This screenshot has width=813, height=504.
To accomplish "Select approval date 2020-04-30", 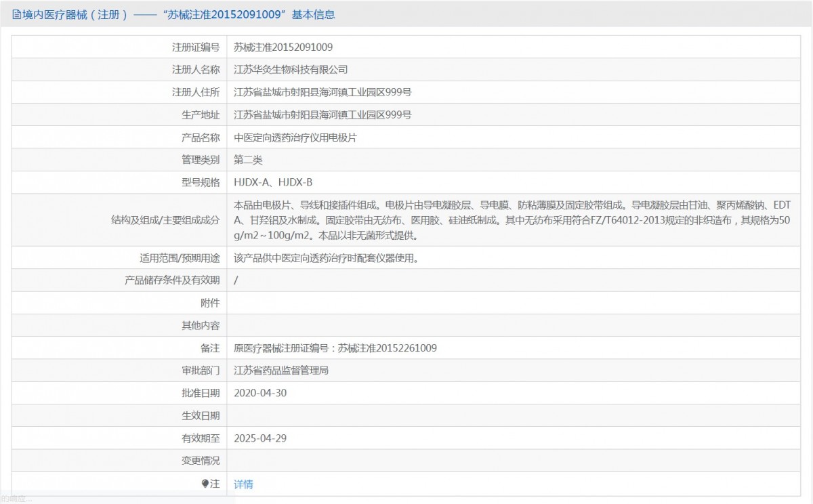I will pyautogui.click(x=260, y=393).
